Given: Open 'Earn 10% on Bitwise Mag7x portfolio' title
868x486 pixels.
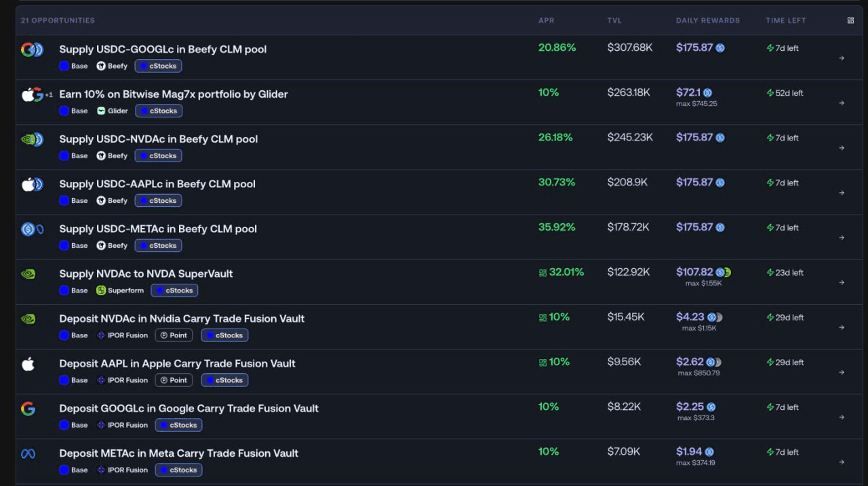Looking at the screenshot, I should 174,94.
